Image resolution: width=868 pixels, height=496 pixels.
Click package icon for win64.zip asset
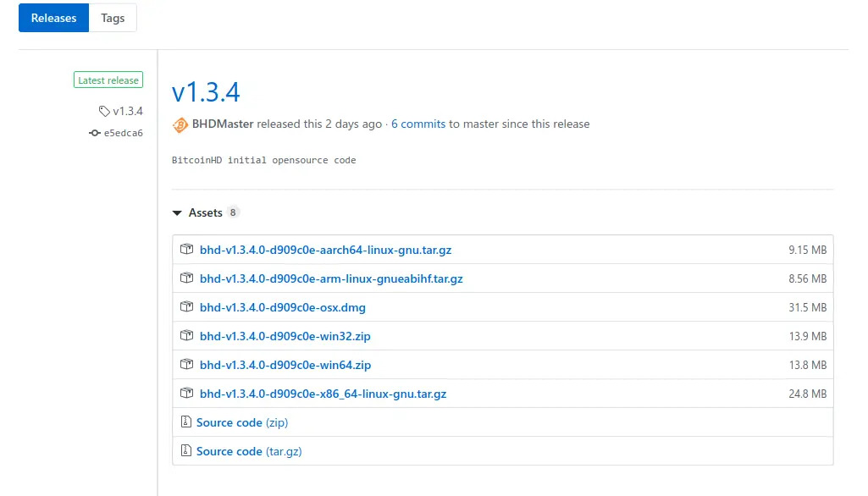point(186,364)
